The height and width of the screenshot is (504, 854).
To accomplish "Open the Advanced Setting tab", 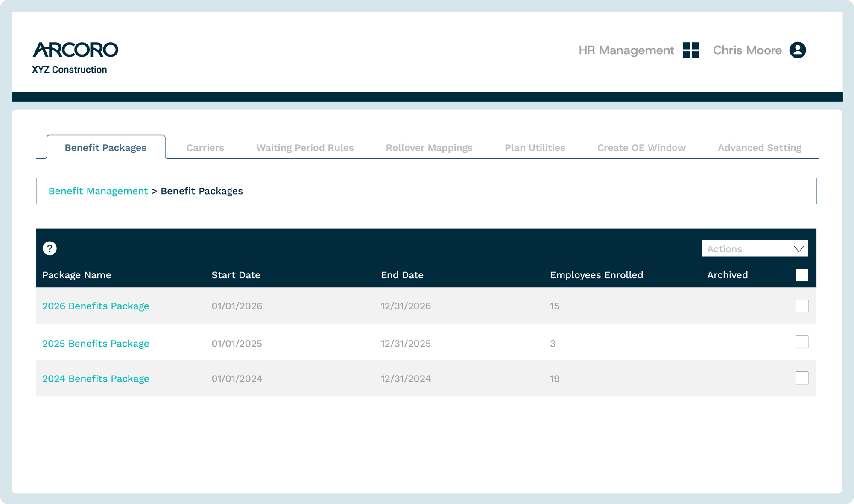I will tap(760, 148).
